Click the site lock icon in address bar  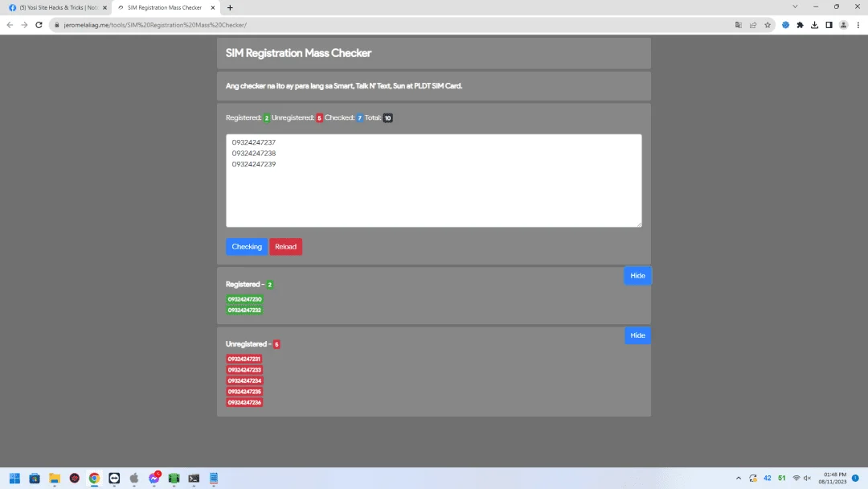point(56,25)
